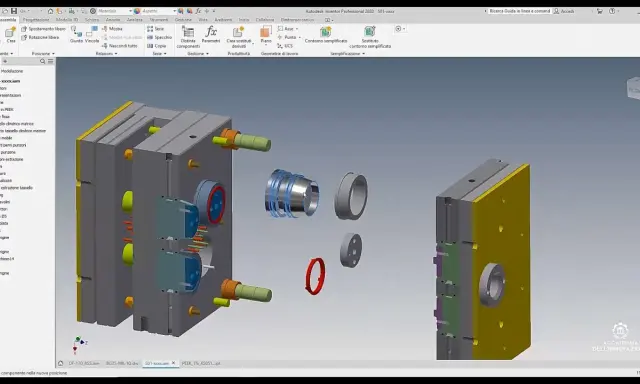
Task: Select 'estrazione tassello' in browser tree
Action: (x=17, y=188)
